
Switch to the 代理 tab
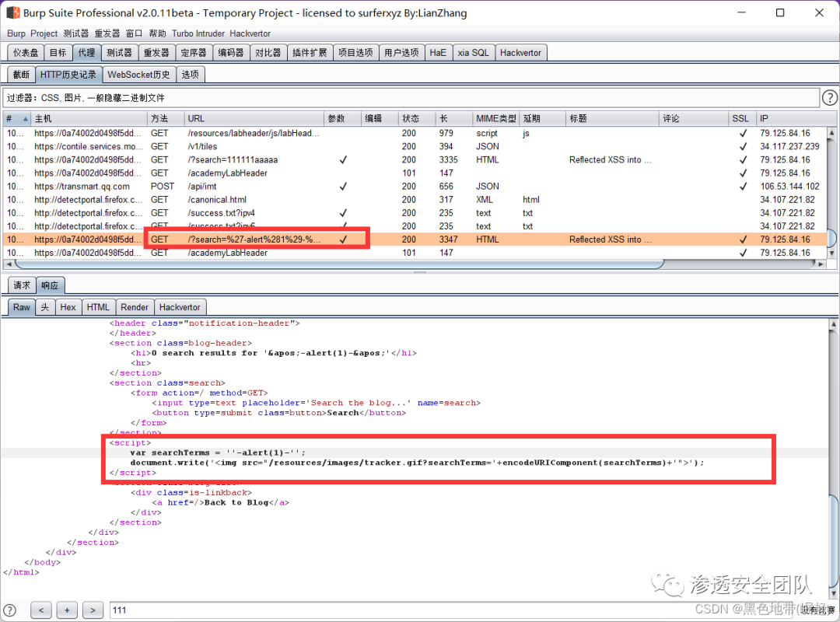click(86, 53)
